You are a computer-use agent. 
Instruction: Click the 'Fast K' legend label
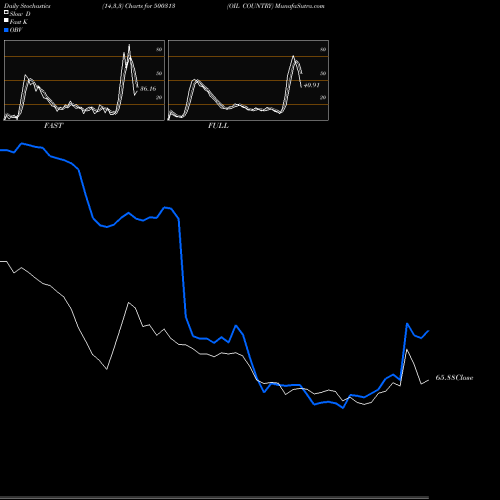point(19,22)
